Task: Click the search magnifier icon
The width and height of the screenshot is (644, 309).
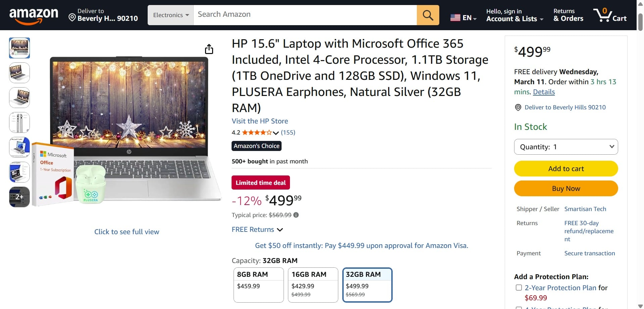Action: (428, 15)
